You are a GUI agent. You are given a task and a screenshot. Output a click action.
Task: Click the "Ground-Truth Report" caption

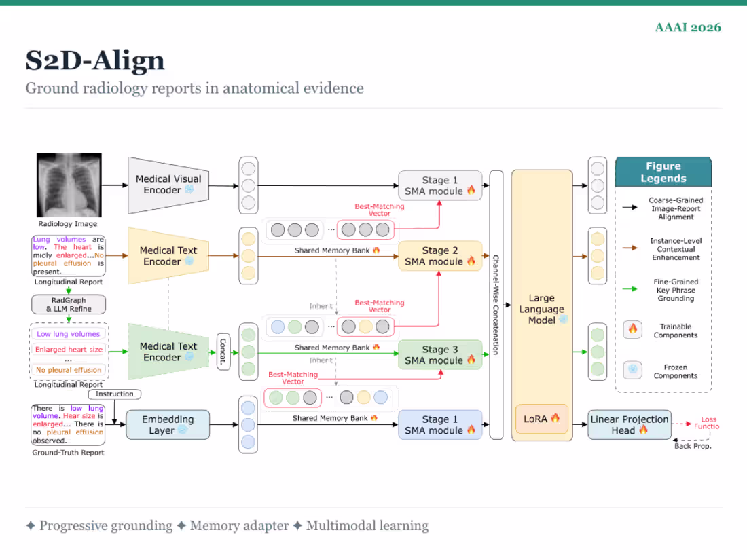68,452
